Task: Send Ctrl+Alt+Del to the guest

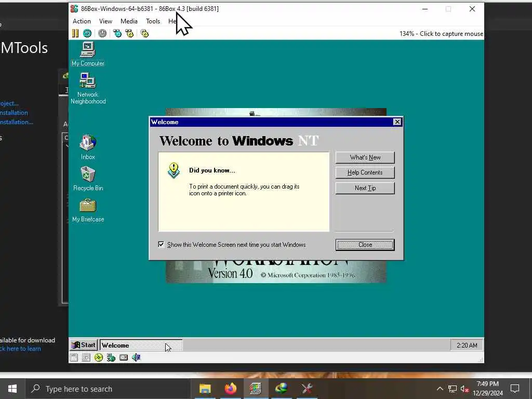Action: (x=117, y=33)
